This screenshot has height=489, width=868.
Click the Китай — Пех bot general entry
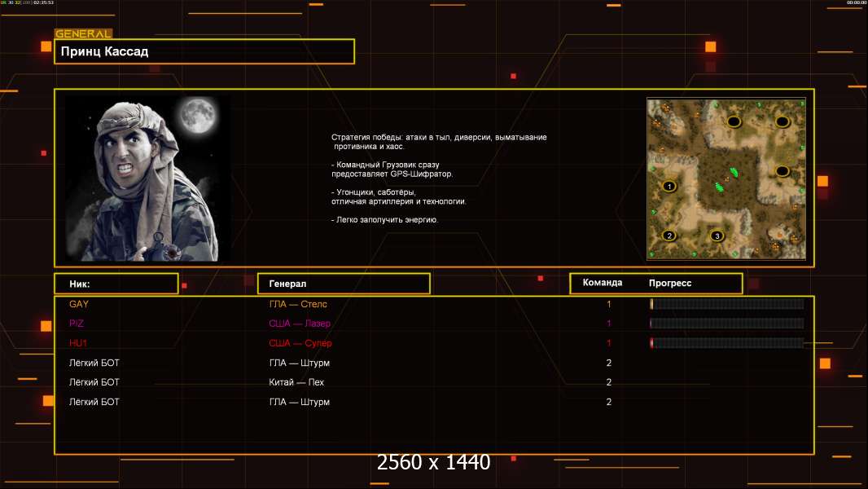[296, 382]
